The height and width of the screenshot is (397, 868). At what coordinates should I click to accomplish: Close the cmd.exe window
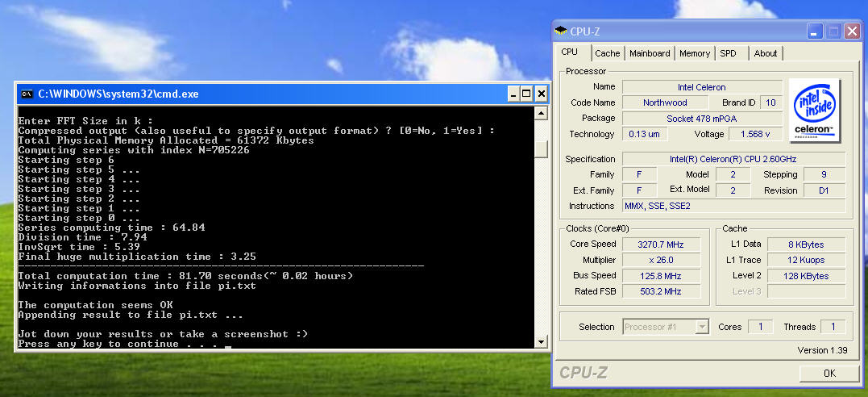541,94
